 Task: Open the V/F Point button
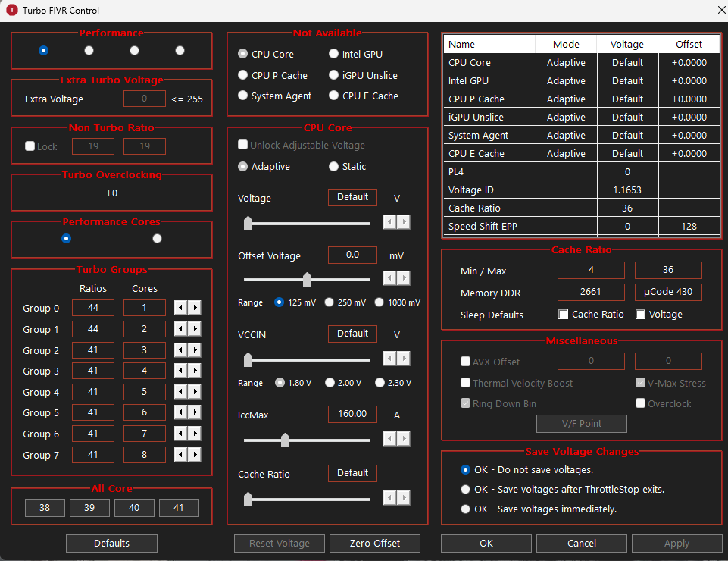(x=582, y=424)
